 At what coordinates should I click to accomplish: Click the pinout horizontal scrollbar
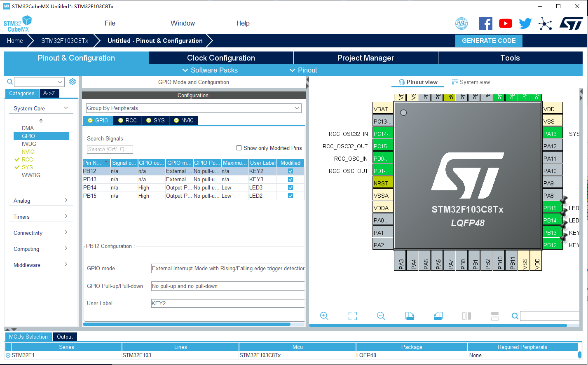(x=438, y=325)
